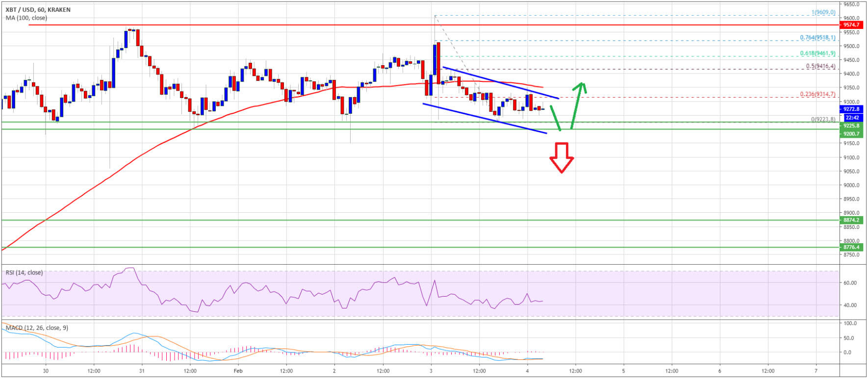Click the RSI 60.00 scale label
The image size is (868, 378).
[850, 283]
